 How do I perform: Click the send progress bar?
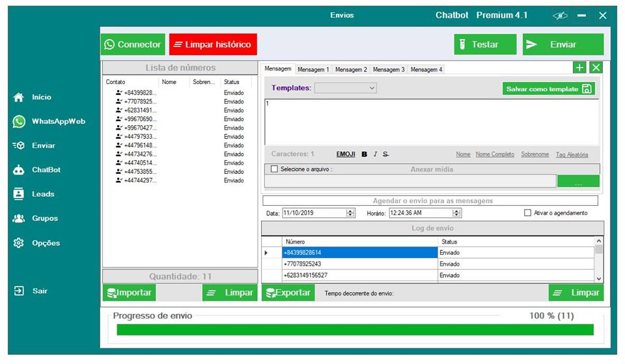[355, 329]
